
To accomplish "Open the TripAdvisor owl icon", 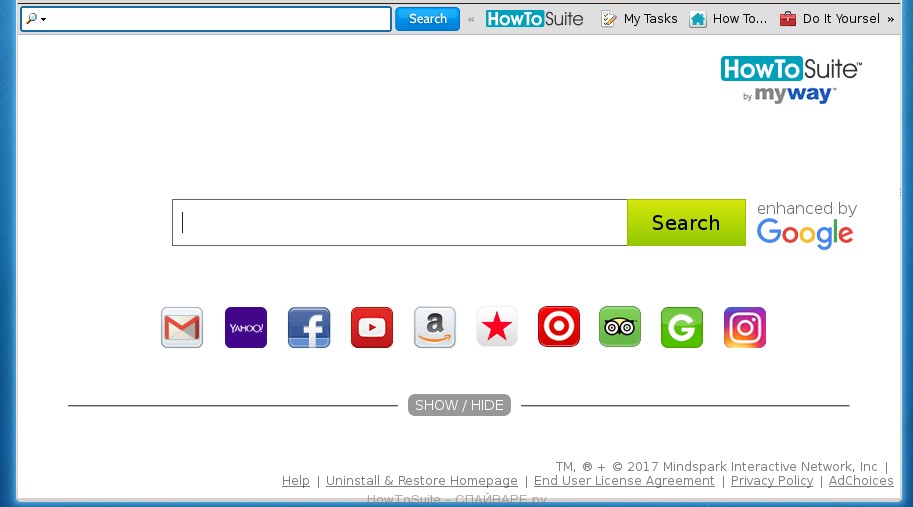I will click(x=620, y=328).
